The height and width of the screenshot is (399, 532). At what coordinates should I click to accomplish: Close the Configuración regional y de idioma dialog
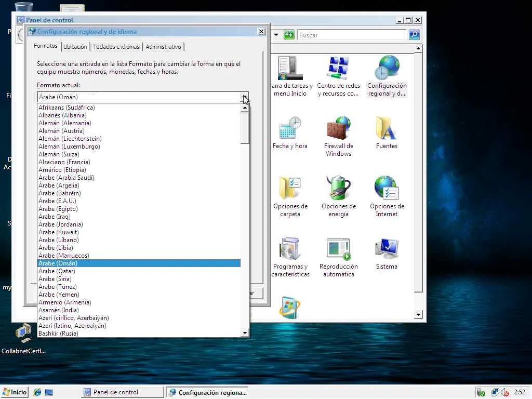click(261, 32)
